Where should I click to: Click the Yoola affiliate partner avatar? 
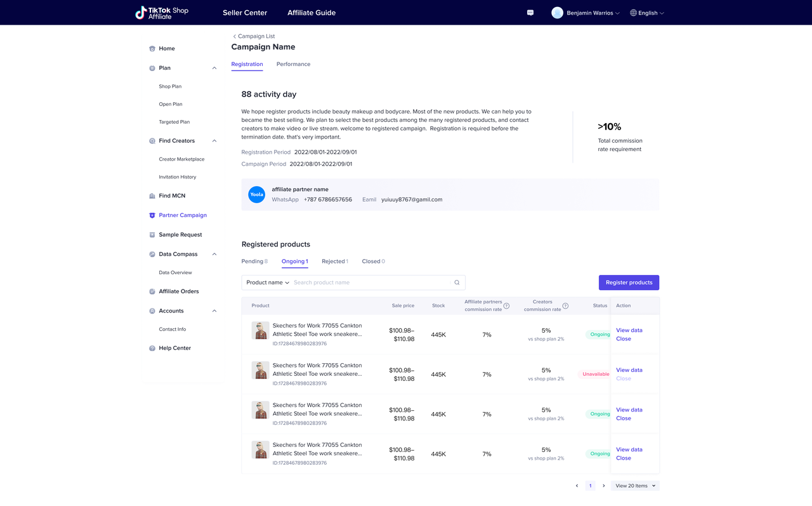click(256, 194)
